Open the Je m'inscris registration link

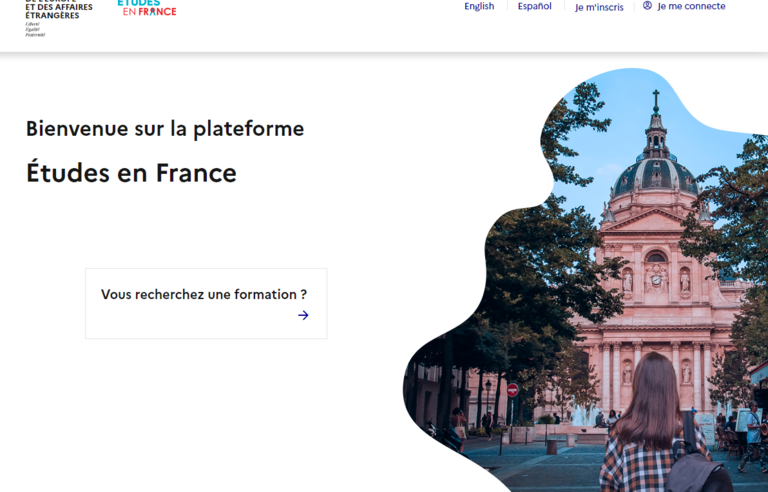click(599, 7)
